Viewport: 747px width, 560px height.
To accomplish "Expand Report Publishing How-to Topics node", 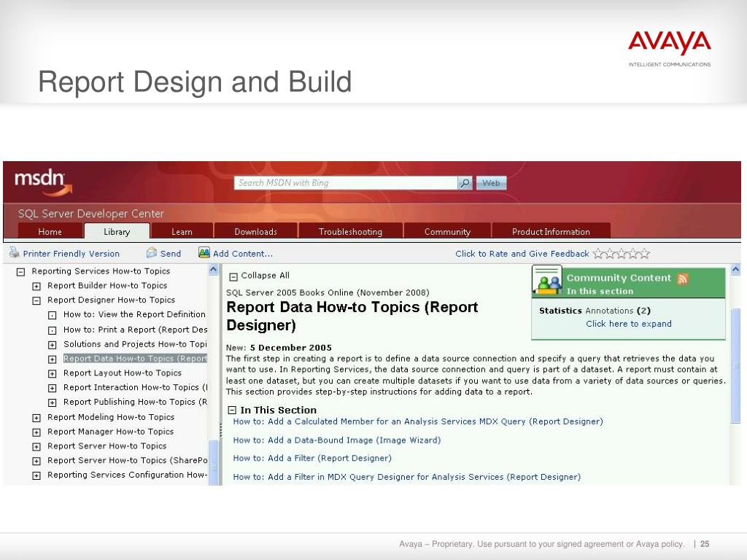I will point(53,402).
